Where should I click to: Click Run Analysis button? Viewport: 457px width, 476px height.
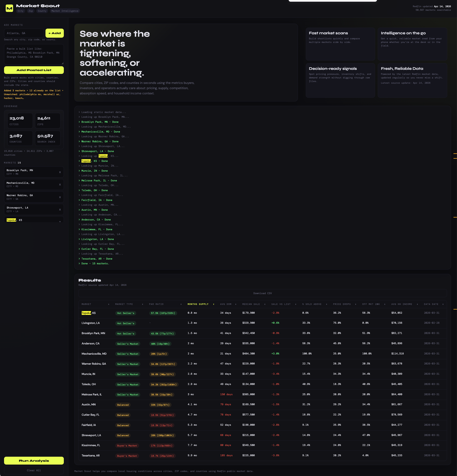(34, 461)
